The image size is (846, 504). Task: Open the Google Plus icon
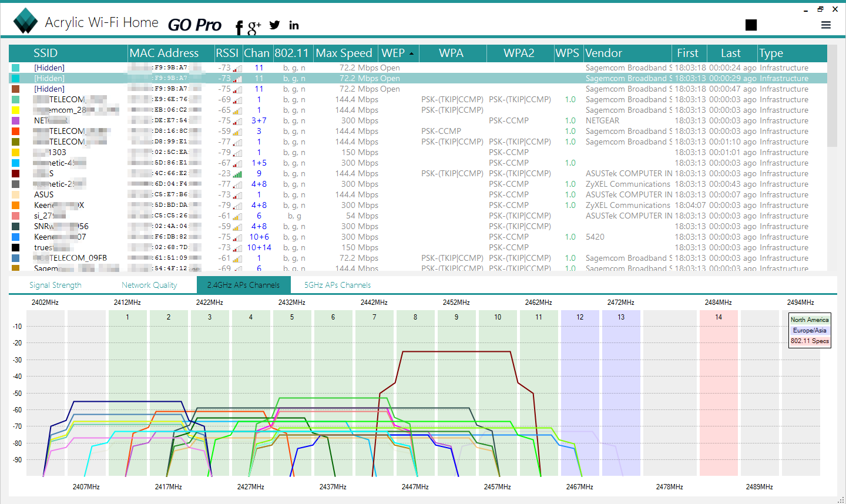pyautogui.click(x=254, y=26)
